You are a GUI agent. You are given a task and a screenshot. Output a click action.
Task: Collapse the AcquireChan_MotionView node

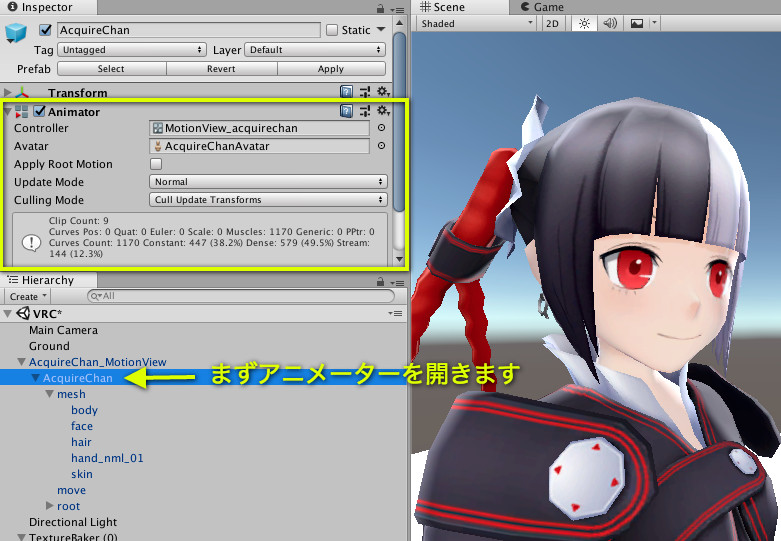tap(21, 362)
